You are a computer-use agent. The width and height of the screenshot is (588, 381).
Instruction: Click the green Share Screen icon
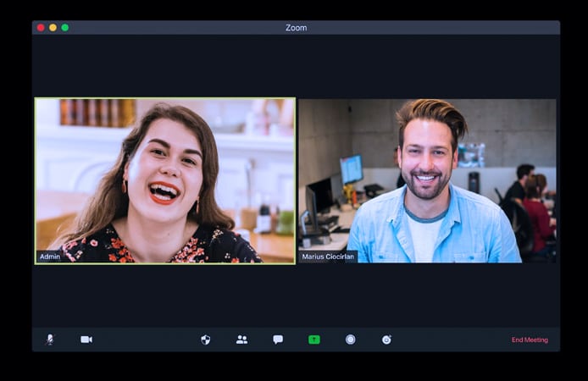pyautogui.click(x=314, y=340)
